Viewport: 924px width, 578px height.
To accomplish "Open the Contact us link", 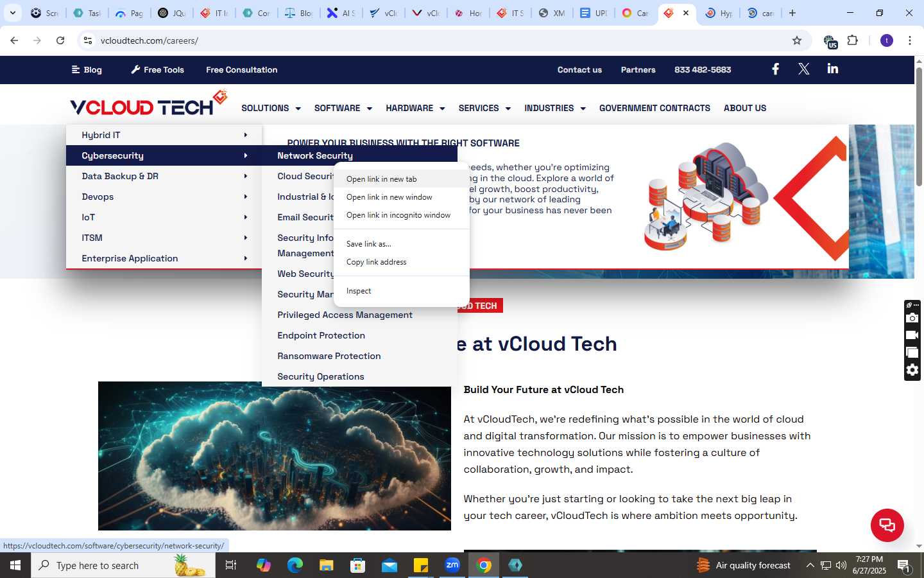I will click(x=579, y=69).
